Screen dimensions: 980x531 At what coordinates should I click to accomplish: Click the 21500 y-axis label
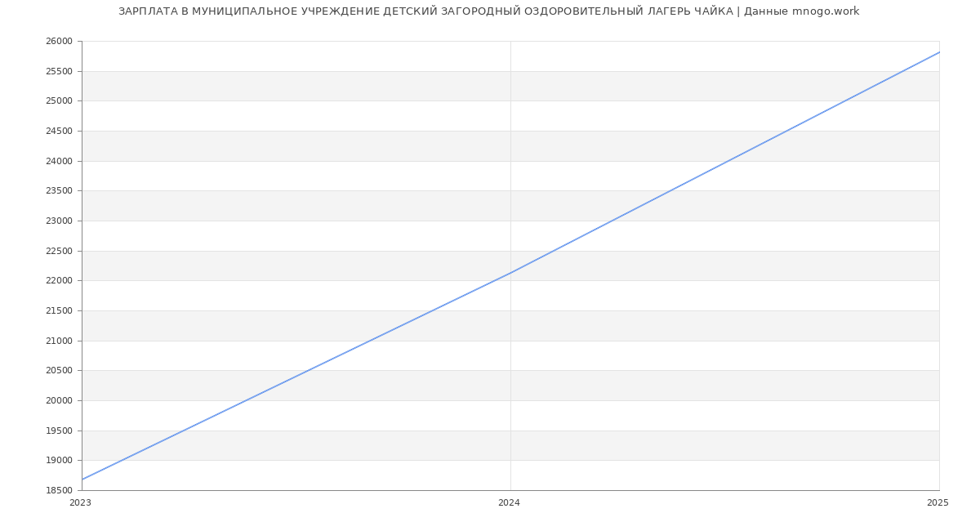click(x=60, y=311)
